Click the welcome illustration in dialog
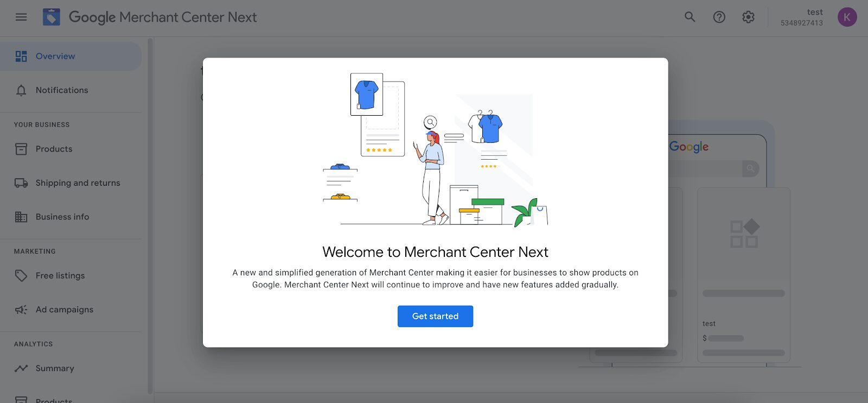868x403 pixels. pyautogui.click(x=435, y=150)
